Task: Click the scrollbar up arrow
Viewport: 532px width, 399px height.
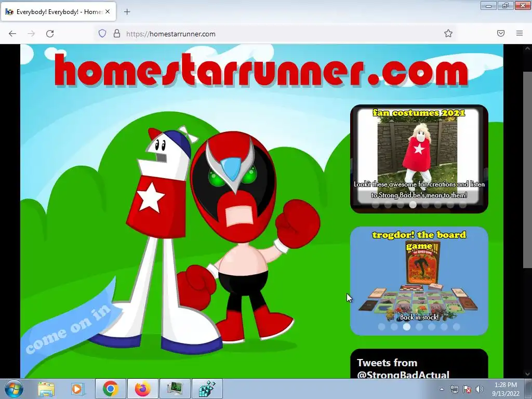Action: [x=528, y=48]
